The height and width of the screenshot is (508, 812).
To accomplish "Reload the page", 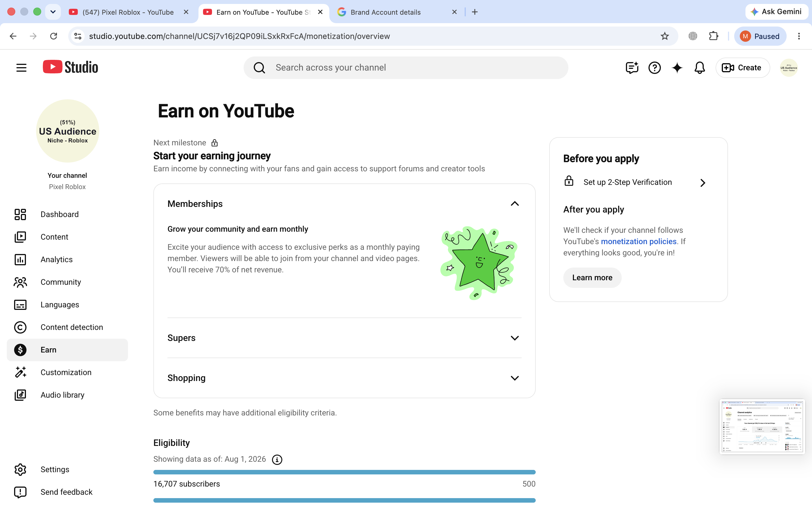I will (x=54, y=36).
